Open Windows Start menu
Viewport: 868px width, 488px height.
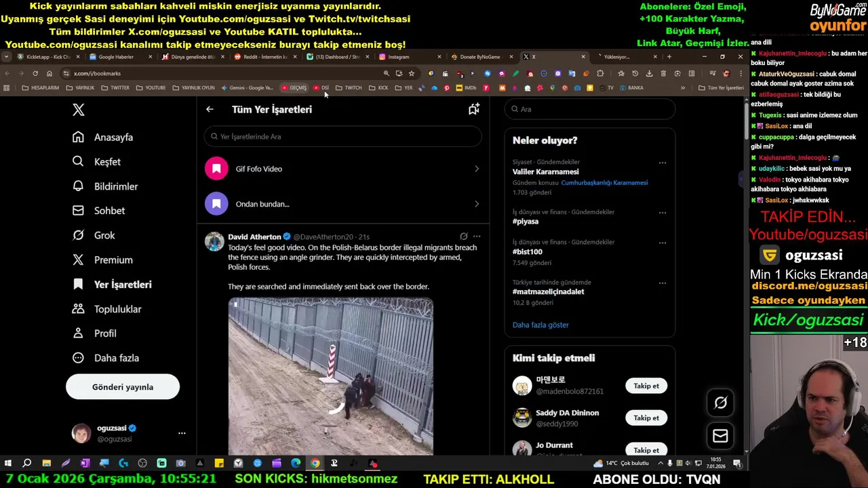click(8, 464)
